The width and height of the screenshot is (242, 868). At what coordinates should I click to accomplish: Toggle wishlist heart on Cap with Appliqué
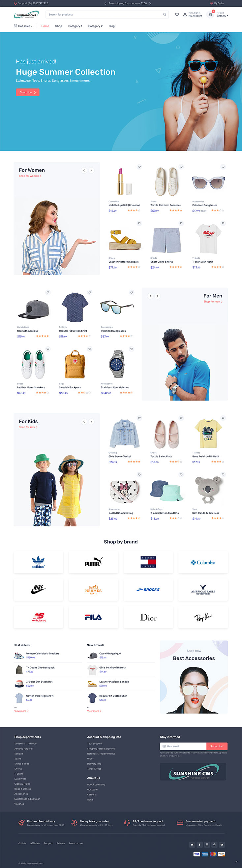coord(48,293)
